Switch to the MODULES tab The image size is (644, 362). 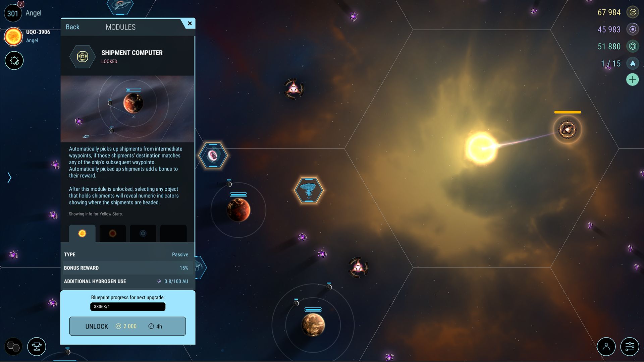click(120, 27)
